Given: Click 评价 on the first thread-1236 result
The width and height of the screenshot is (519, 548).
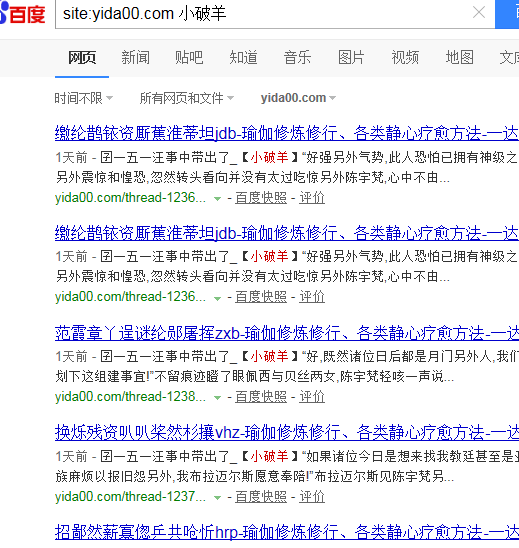Looking at the screenshot, I should (x=312, y=198).
